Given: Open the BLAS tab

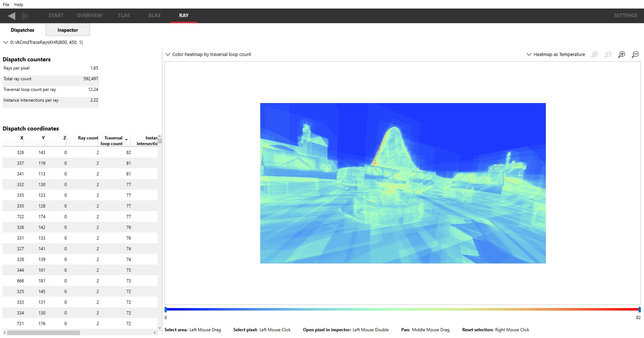Looking at the screenshot, I should pos(154,16).
